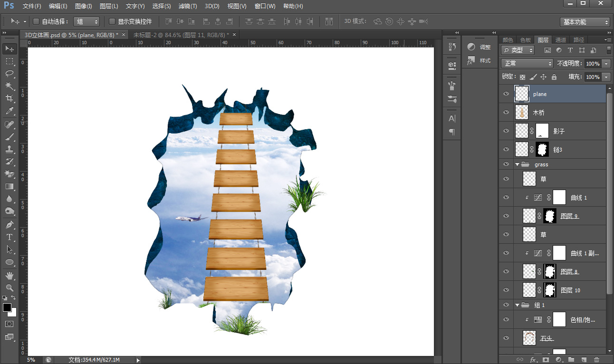Image resolution: width=614 pixels, height=364 pixels.
Task: Open the layer filter 类型 dropdown
Action: (518, 50)
